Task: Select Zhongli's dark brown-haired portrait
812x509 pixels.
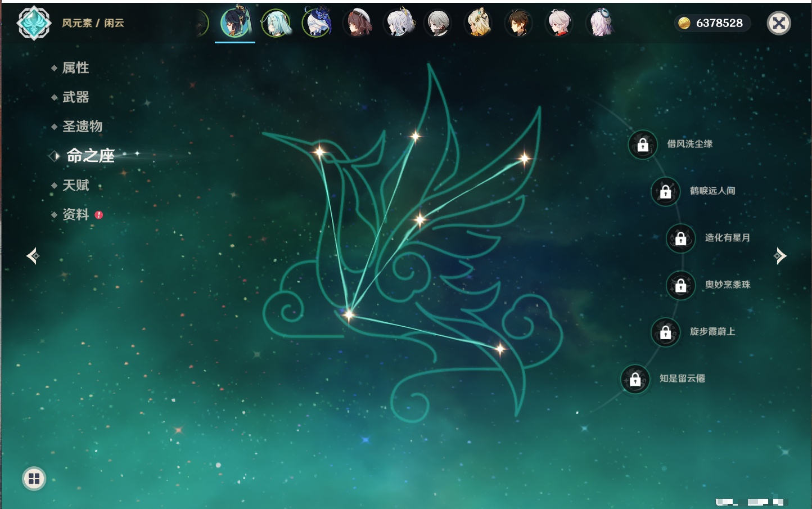Action: [518, 24]
